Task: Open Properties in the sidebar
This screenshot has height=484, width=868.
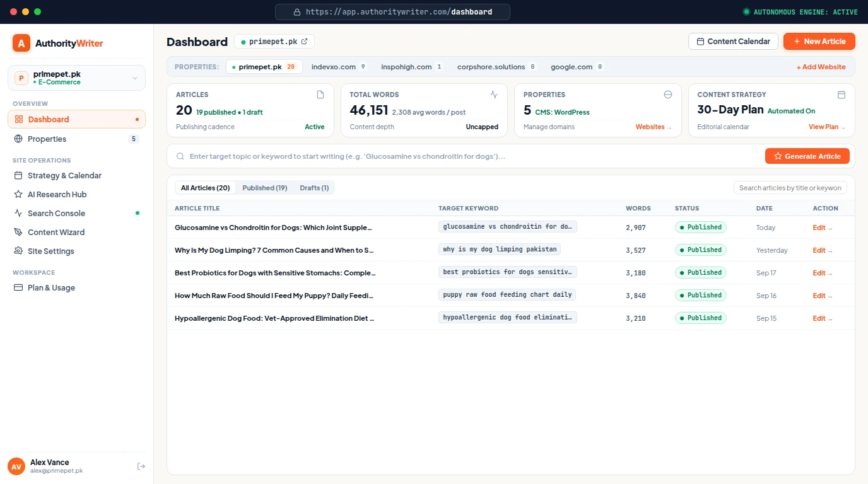Action: point(76,139)
